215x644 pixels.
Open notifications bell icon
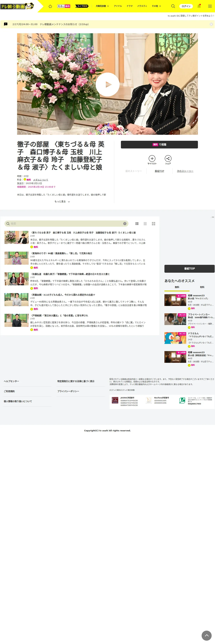[x=199, y=6]
